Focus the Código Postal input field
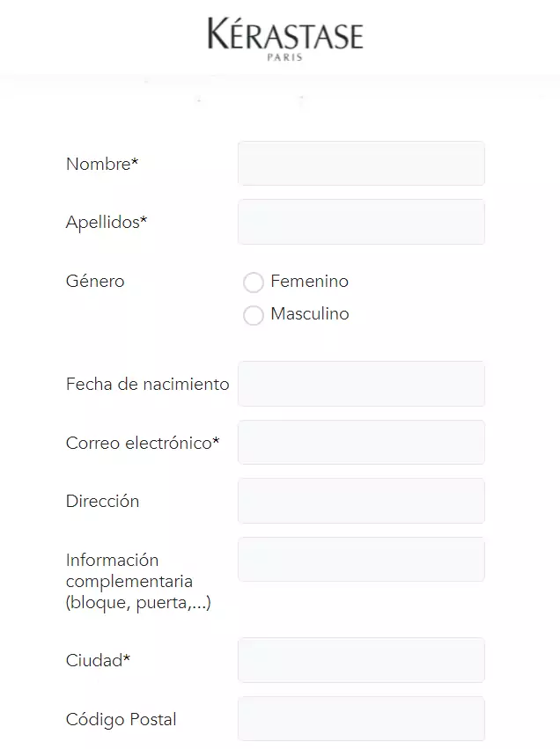 click(x=361, y=719)
